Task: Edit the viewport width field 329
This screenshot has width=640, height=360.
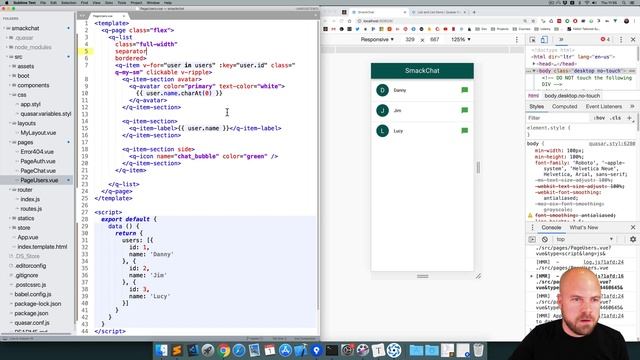Action: click(x=410, y=40)
